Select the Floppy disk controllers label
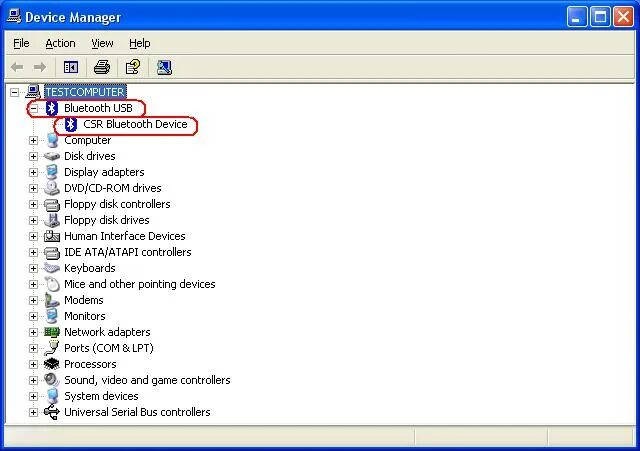640x451 pixels. [117, 204]
